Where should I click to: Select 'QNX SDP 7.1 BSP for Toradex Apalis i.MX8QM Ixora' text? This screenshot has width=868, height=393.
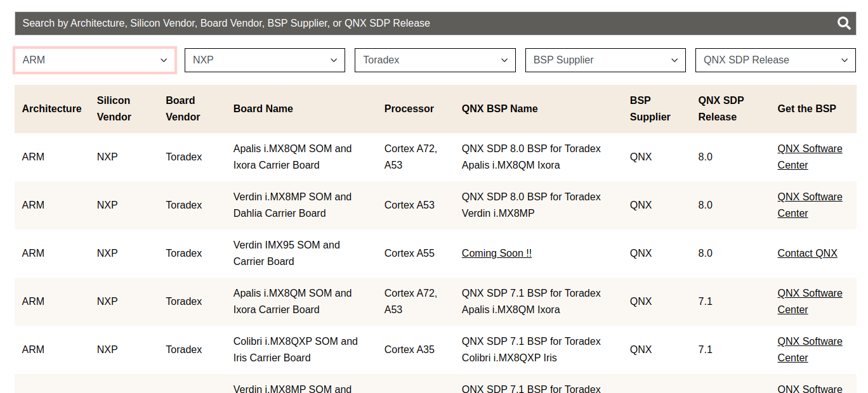531,301
